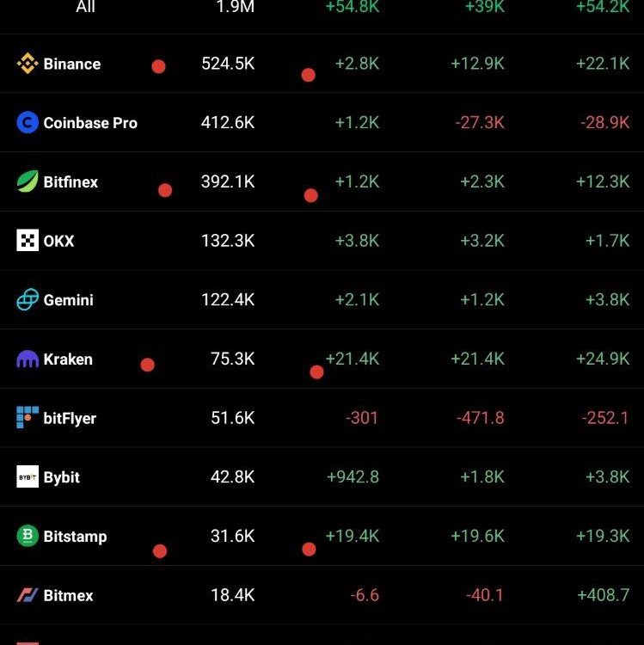Select the All exchanges summary row
644x645 pixels.
[322, 7]
